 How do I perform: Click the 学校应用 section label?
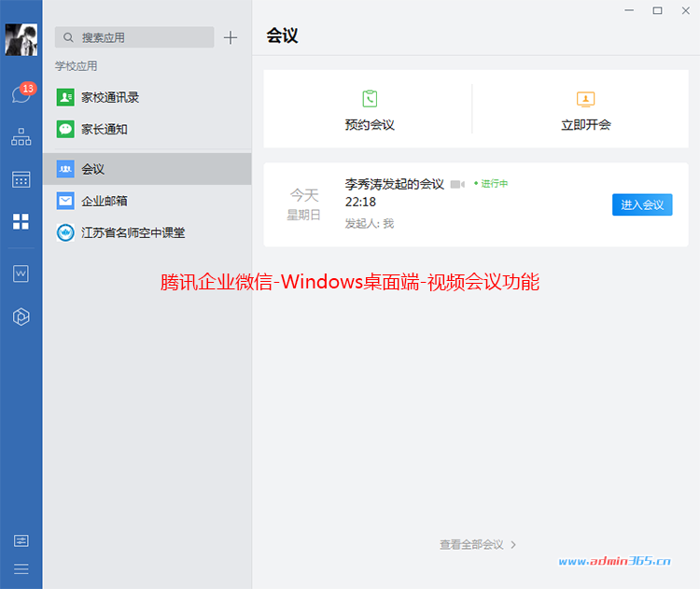(x=76, y=66)
